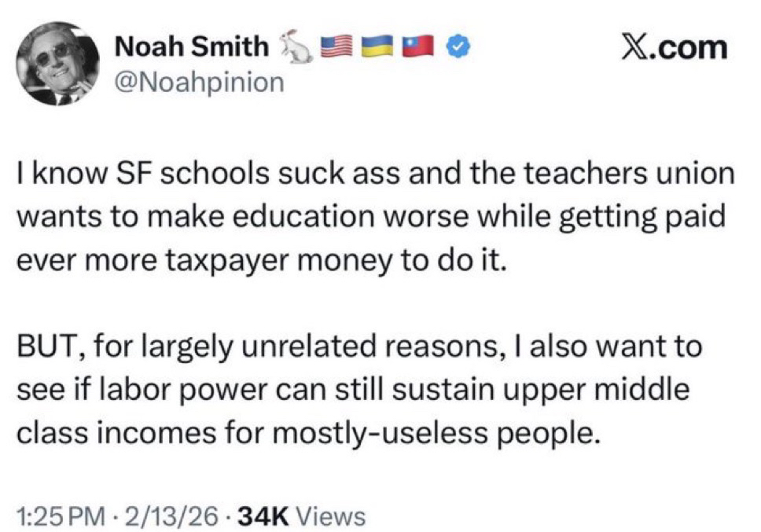The width and height of the screenshot is (761, 532).
Task: Click the word Views
Action: (x=334, y=516)
